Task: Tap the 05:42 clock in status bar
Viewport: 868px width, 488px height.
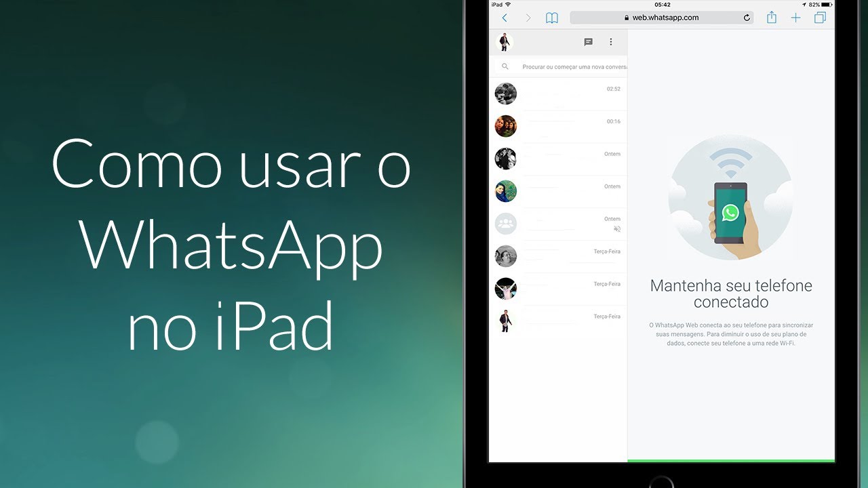Action: coord(663,5)
